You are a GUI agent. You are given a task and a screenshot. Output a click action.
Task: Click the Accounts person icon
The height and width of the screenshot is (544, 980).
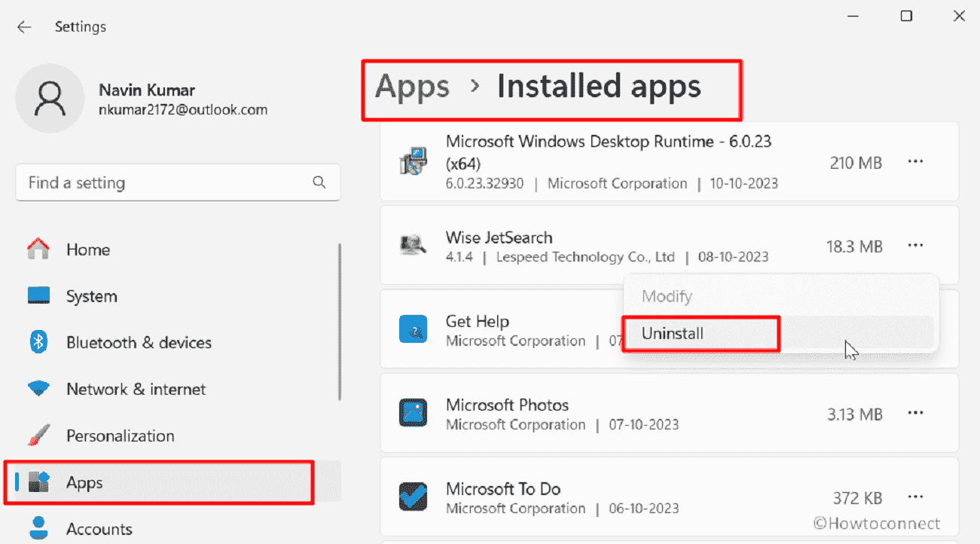38,527
